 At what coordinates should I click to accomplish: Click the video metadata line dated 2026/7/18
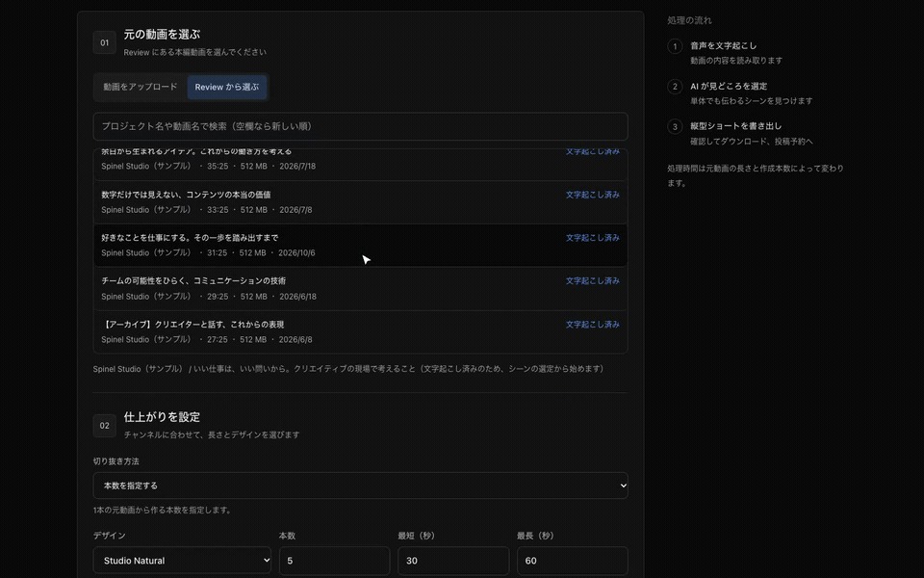click(x=208, y=167)
